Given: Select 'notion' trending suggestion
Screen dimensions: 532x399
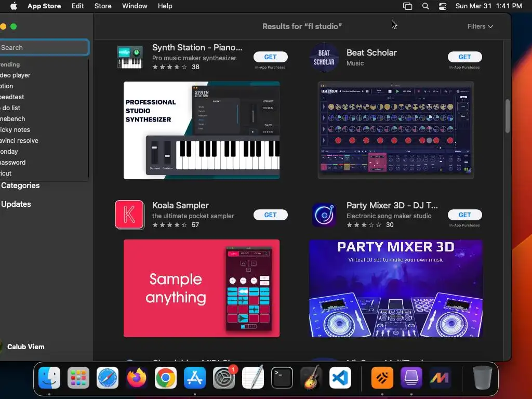Looking at the screenshot, I should pos(6,86).
